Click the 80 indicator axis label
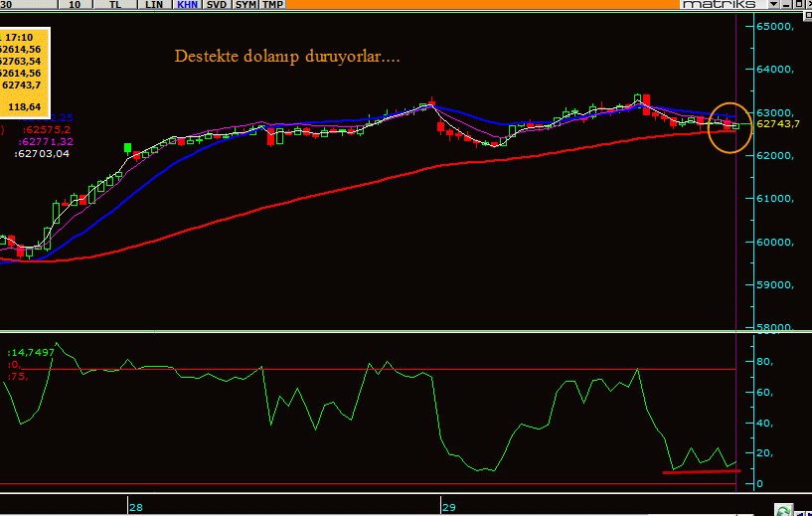This screenshot has height=516, width=812. [x=764, y=362]
